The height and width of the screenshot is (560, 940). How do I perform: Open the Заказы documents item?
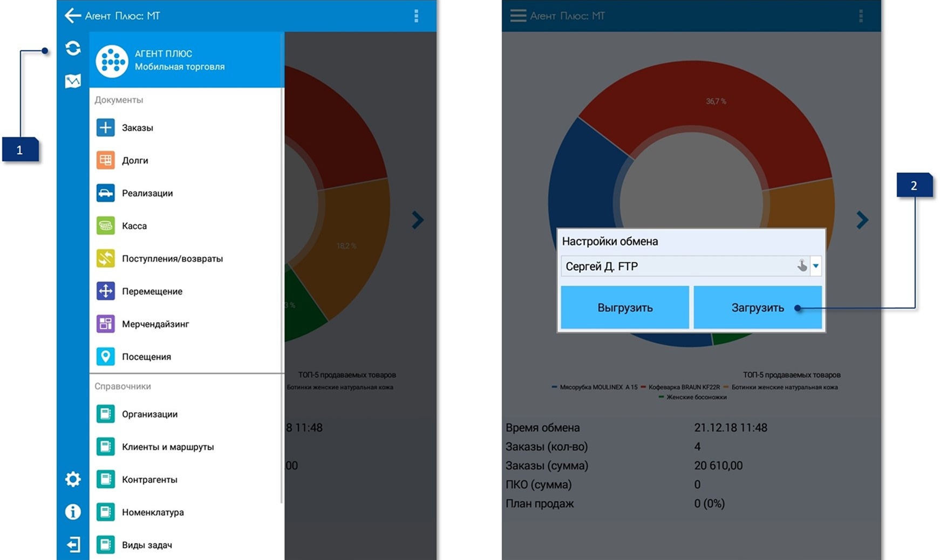coord(137,128)
